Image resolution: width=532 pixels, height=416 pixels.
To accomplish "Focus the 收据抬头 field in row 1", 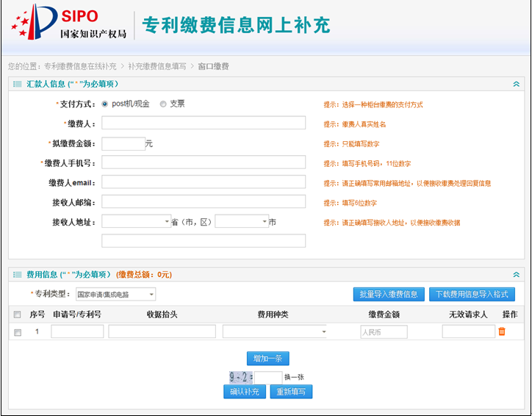I will pyautogui.click(x=162, y=331).
